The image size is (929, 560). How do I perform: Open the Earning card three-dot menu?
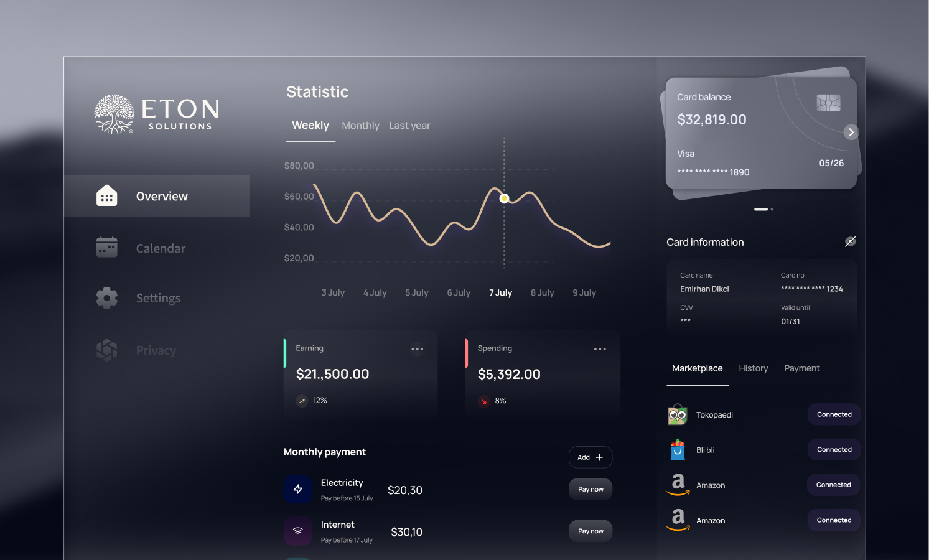pos(417,349)
